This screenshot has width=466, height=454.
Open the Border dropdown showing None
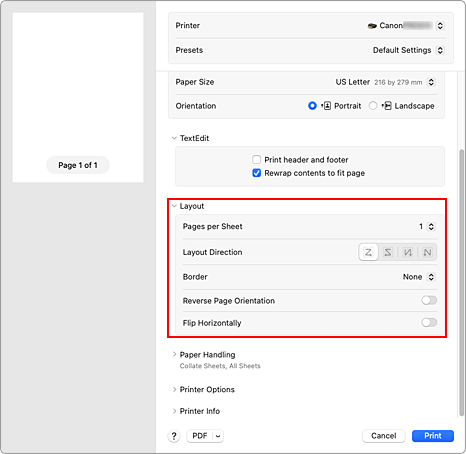click(419, 277)
